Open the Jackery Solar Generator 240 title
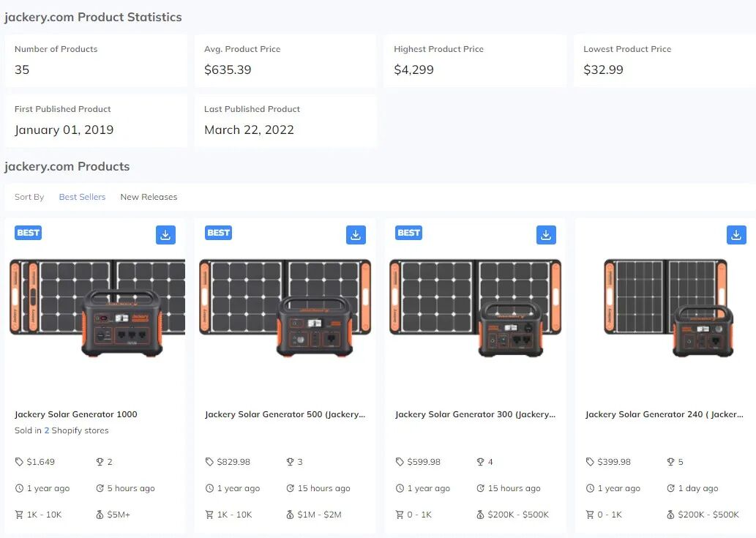Image resolution: width=756 pixels, height=538 pixels. [x=665, y=414]
